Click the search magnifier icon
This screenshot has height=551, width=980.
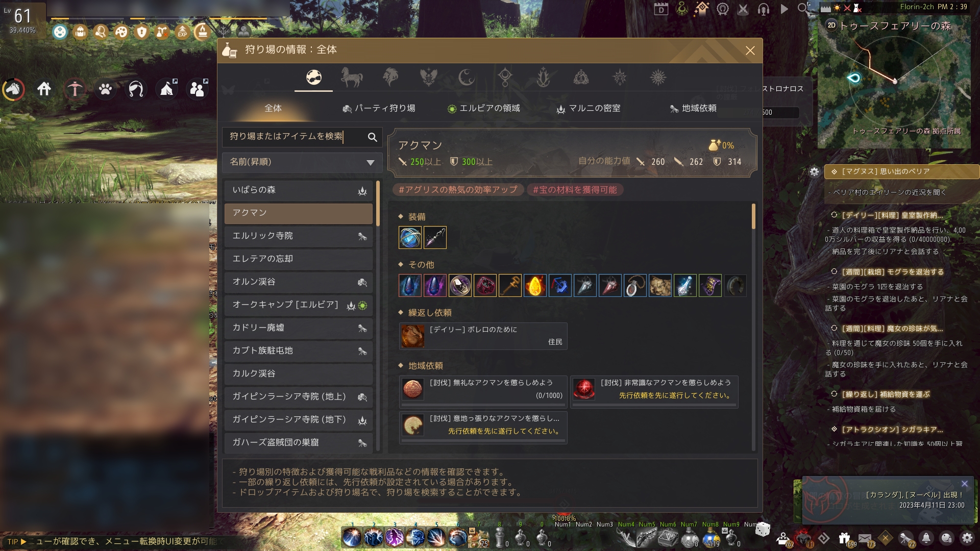372,137
